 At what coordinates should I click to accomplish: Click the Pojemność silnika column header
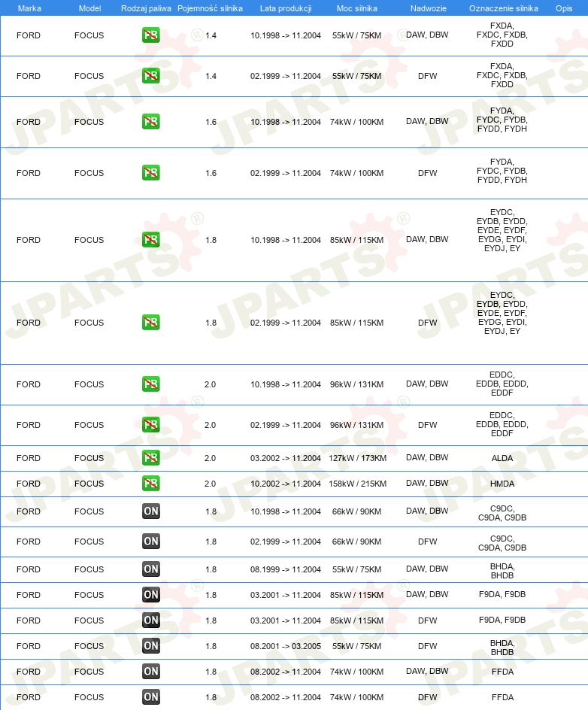(x=210, y=8)
